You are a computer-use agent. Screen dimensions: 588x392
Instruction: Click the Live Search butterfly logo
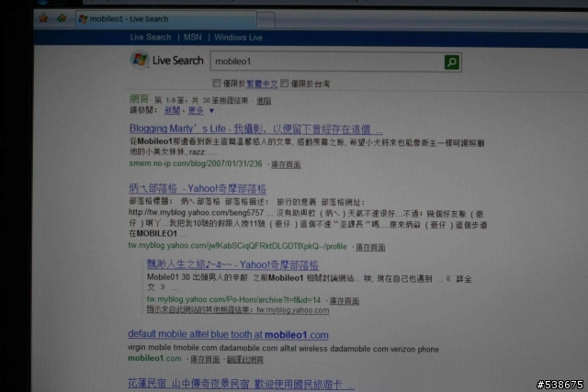coord(140,60)
